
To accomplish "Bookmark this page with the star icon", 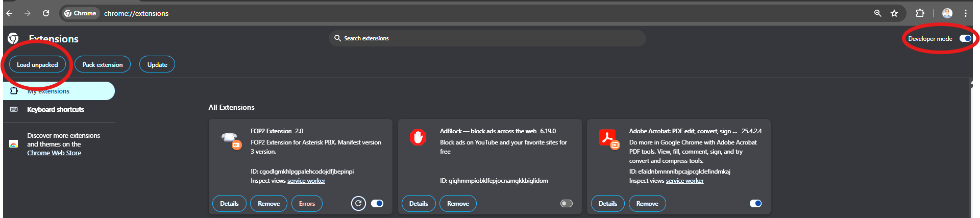I will tap(894, 13).
